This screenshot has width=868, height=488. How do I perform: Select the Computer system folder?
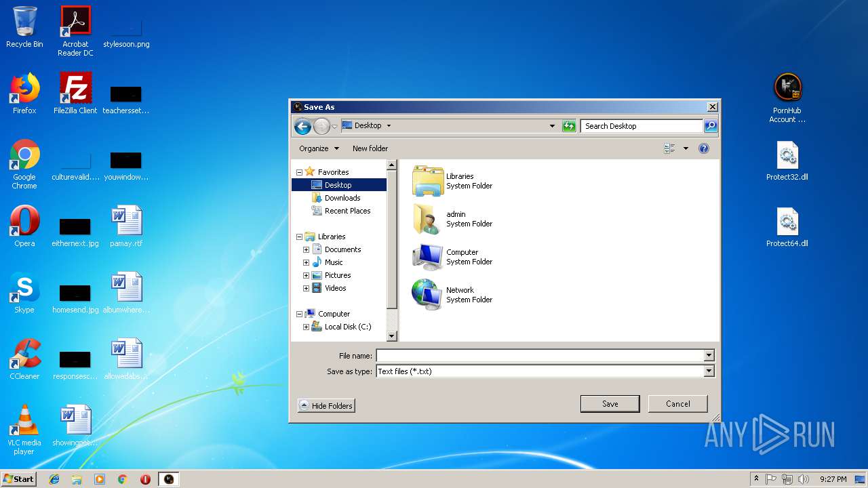(452, 257)
